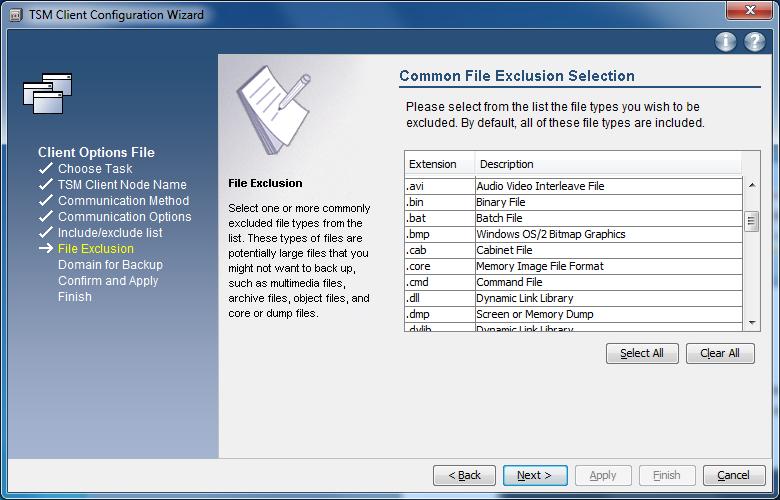
Task: Click the file list scrollbar thumb
Action: 752,221
